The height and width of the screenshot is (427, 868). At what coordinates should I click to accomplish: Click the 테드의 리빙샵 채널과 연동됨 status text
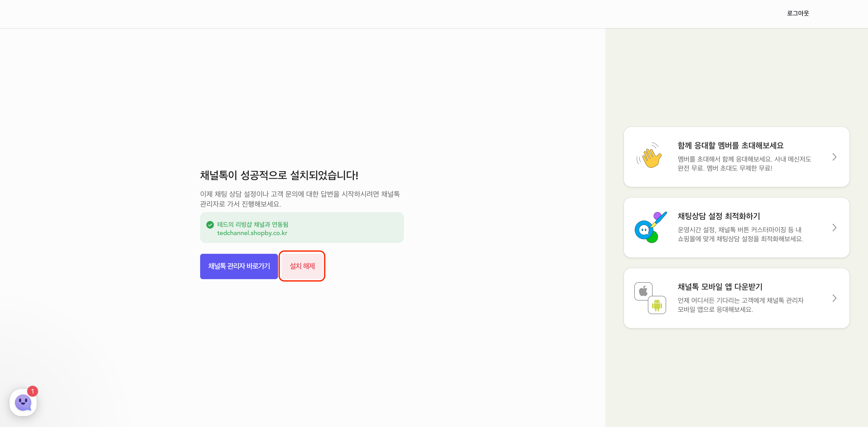[252, 224]
